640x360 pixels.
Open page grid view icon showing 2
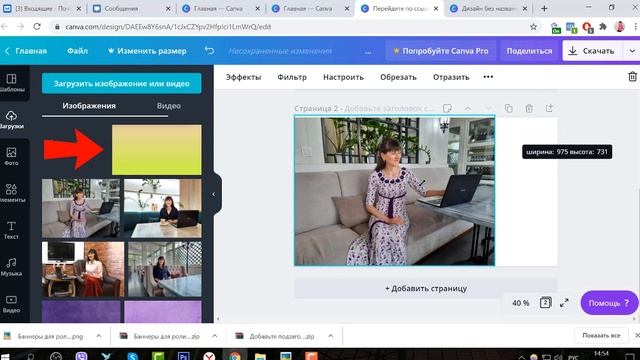[545, 303]
